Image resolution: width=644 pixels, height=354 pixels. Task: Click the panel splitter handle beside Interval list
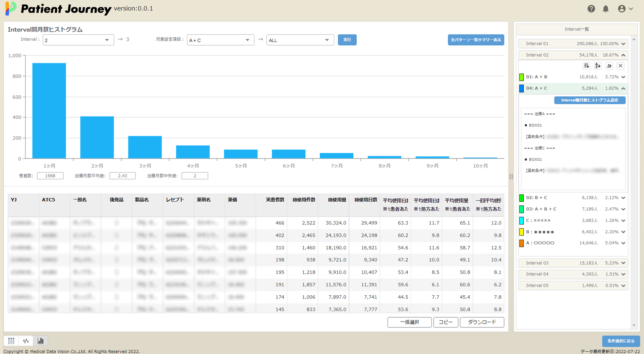(511, 176)
